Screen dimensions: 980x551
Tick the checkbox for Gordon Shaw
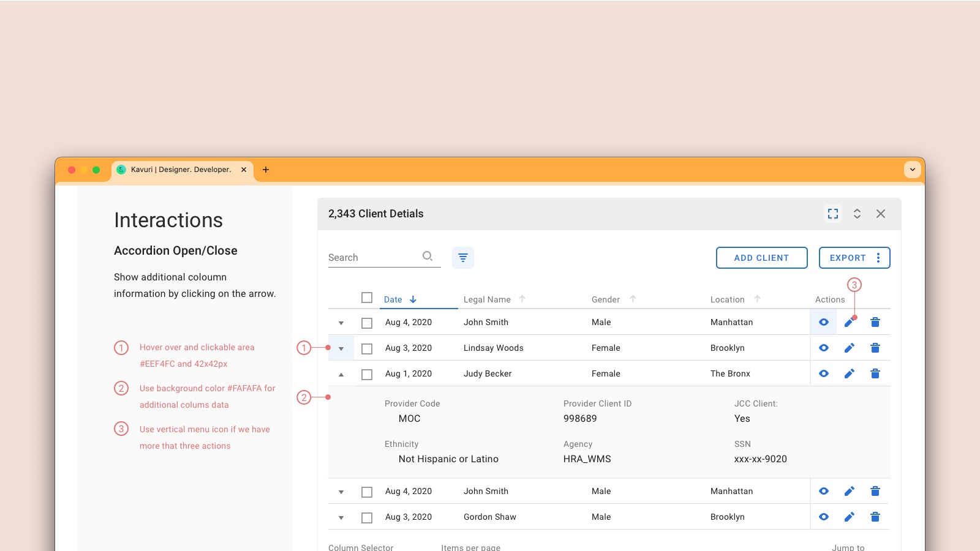tap(367, 518)
